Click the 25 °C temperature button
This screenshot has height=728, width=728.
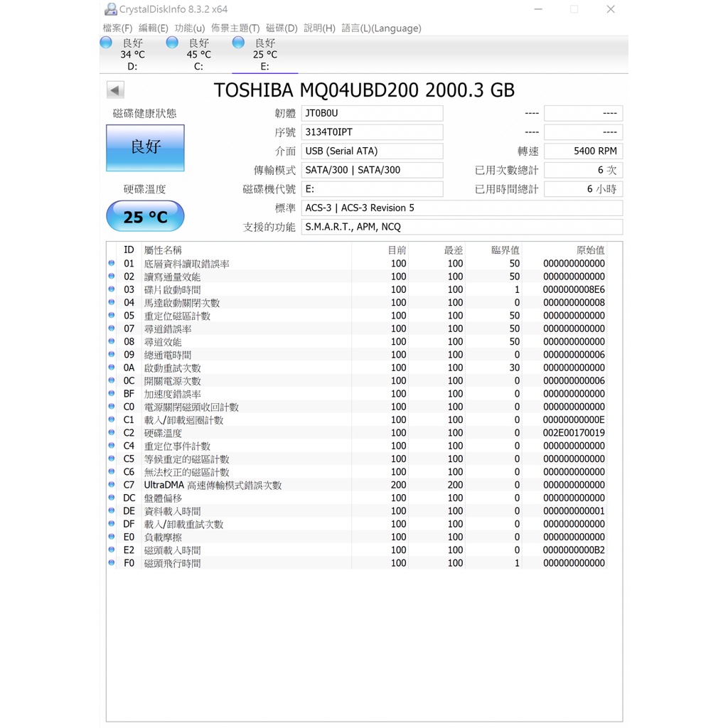point(145,217)
